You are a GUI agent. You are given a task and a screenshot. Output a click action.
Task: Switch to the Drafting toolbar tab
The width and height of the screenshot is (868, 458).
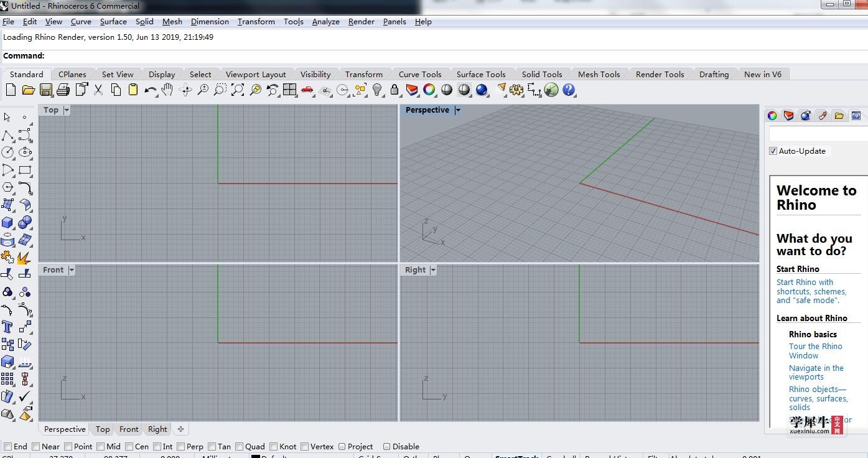coord(714,74)
